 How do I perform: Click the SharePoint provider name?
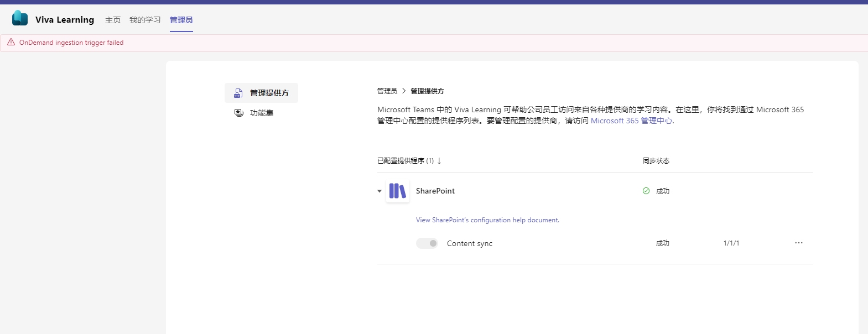pos(435,191)
